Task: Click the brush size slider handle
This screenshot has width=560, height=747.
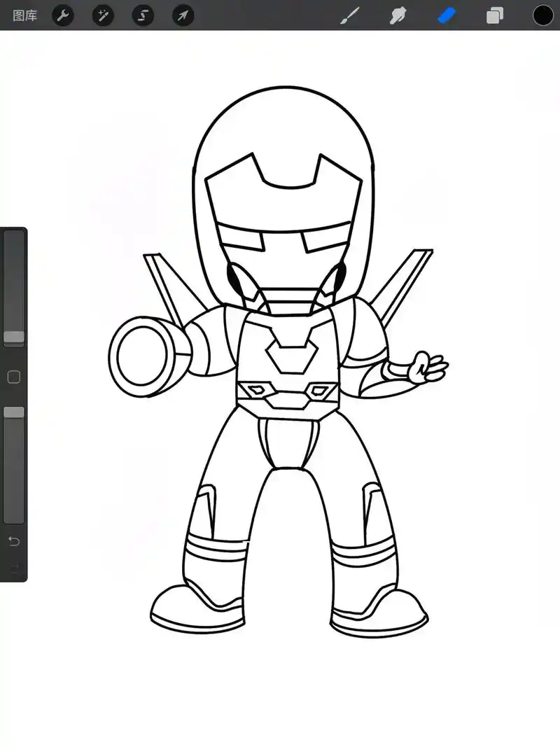Action: point(14,337)
